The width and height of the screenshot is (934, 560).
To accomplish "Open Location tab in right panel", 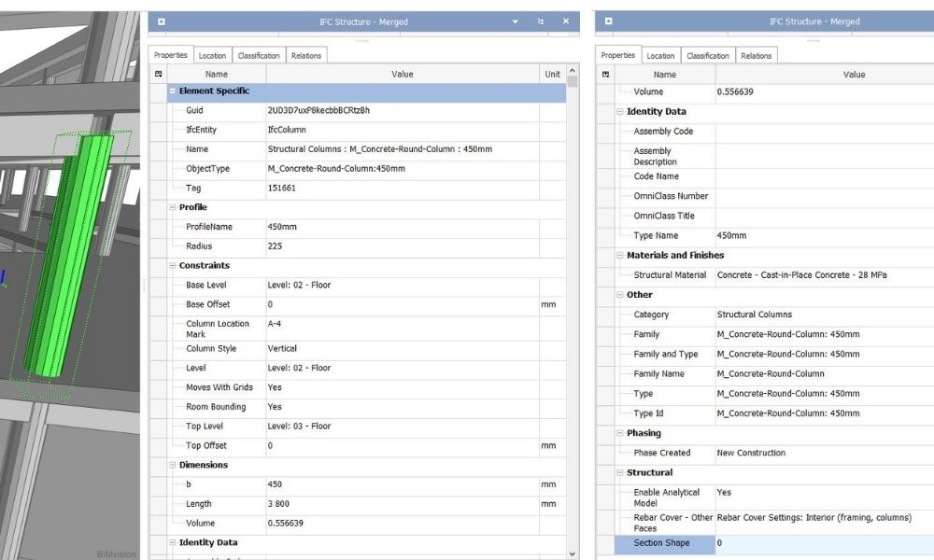I will [660, 55].
